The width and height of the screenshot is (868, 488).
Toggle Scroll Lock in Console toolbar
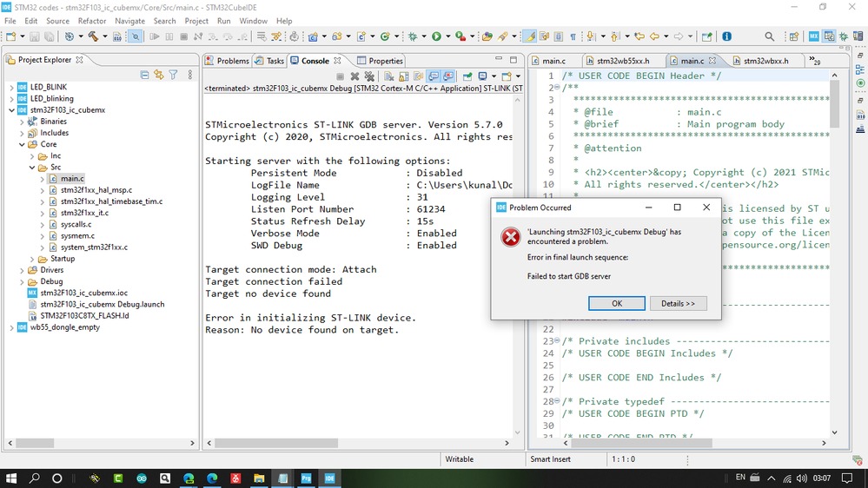(403, 76)
